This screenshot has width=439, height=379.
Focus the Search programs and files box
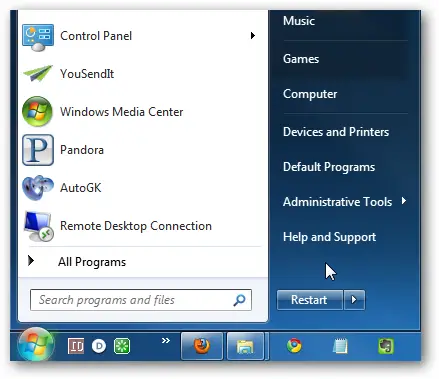(x=141, y=300)
